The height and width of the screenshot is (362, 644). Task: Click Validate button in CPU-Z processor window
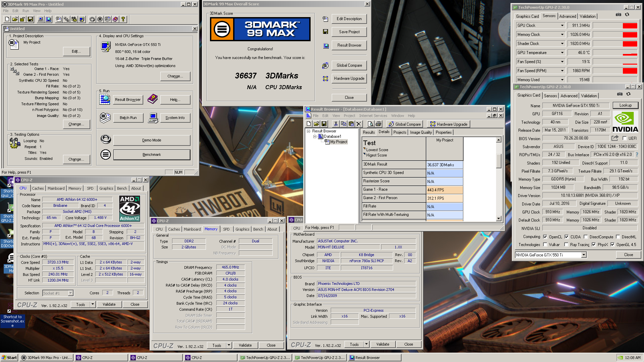coord(109,304)
